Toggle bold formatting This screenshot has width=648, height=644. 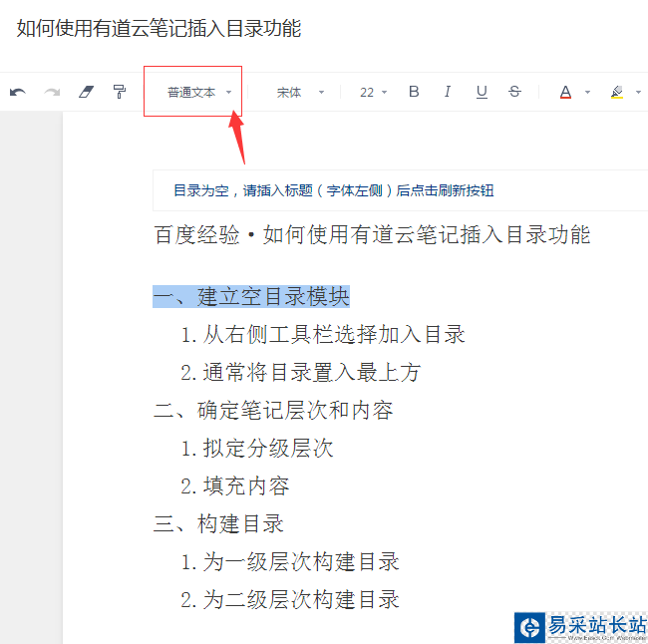pyautogui.click(x=414, y=92)
